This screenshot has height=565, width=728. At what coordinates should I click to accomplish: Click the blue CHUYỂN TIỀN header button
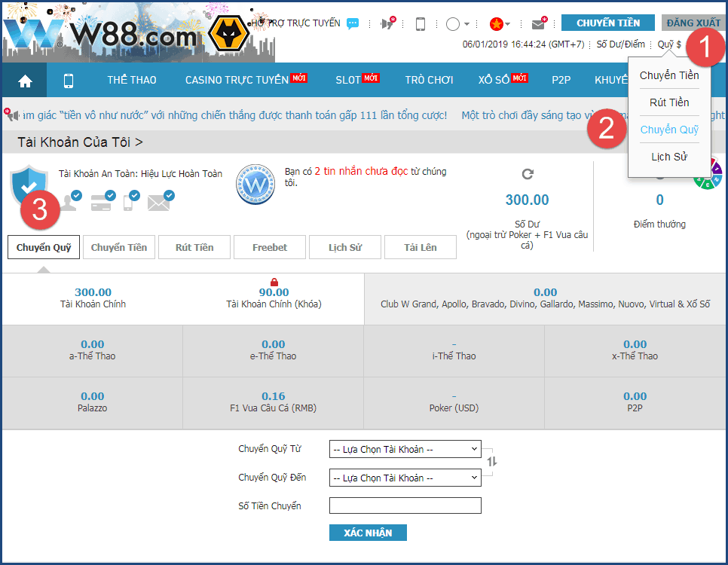(608, 23)
